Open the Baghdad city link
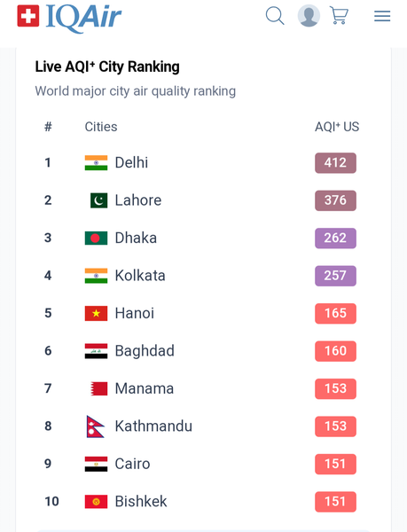The width and height of the screenshot is (407, 532). [x=145, y=351]
